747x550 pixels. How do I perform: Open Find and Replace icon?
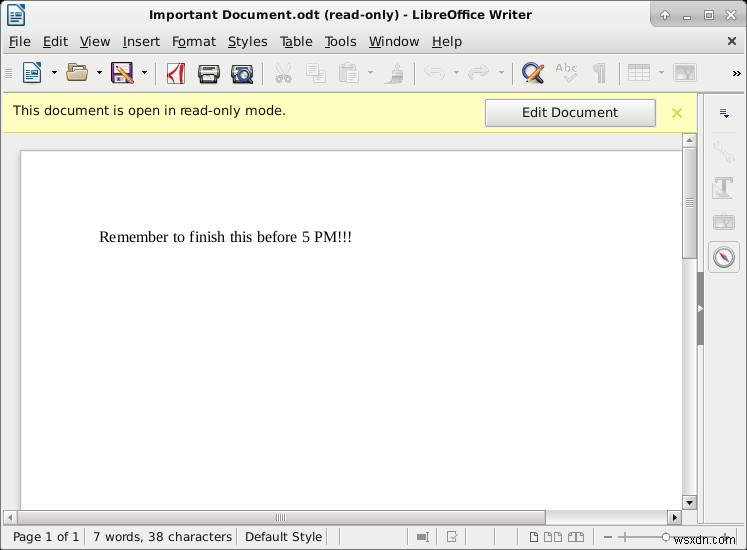[533, 73]
